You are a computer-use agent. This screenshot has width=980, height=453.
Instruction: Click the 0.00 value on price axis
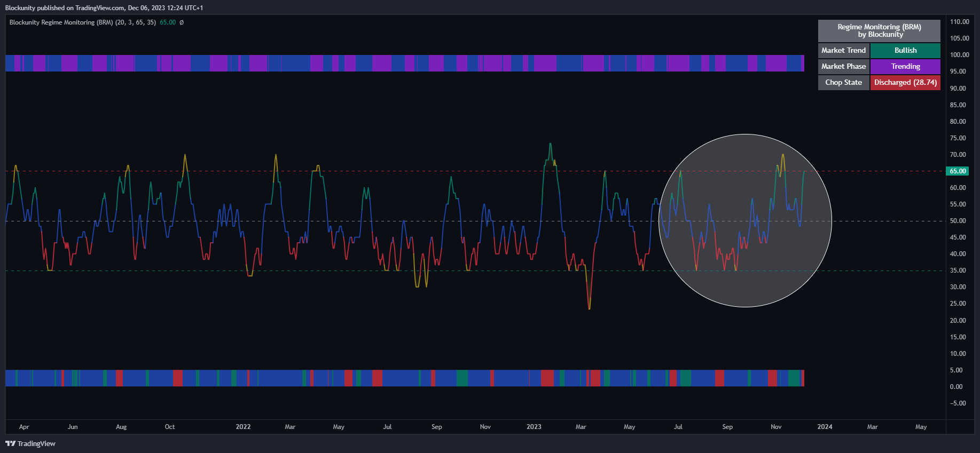(x=956, y=387)
